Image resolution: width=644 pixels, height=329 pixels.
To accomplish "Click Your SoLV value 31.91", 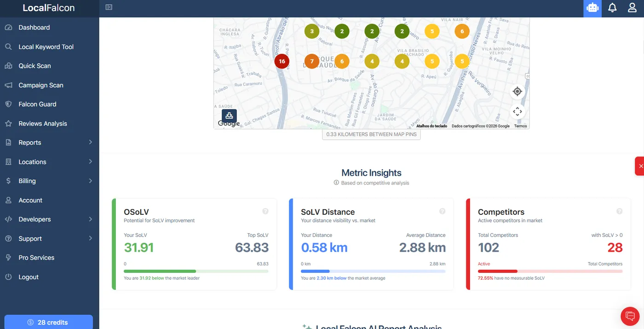I will [x=139, y=248].
